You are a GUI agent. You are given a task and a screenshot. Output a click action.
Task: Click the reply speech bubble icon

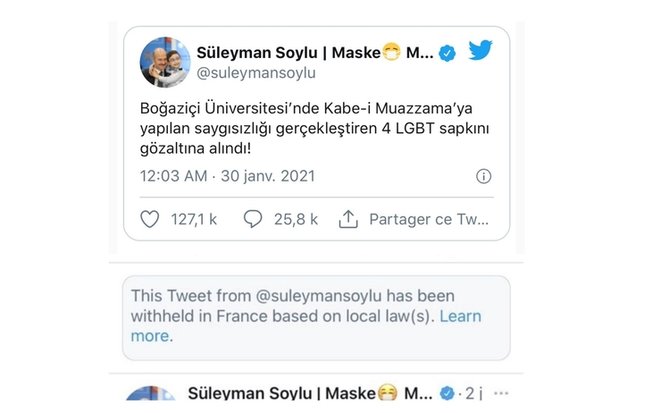click(x=253, y=219)
